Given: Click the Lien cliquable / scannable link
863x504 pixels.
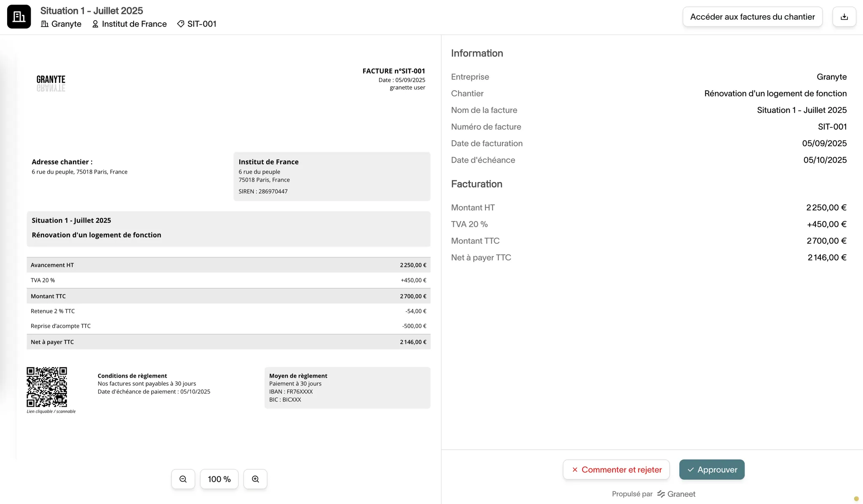Looking at the screenshot, I should tap(51, 411).
